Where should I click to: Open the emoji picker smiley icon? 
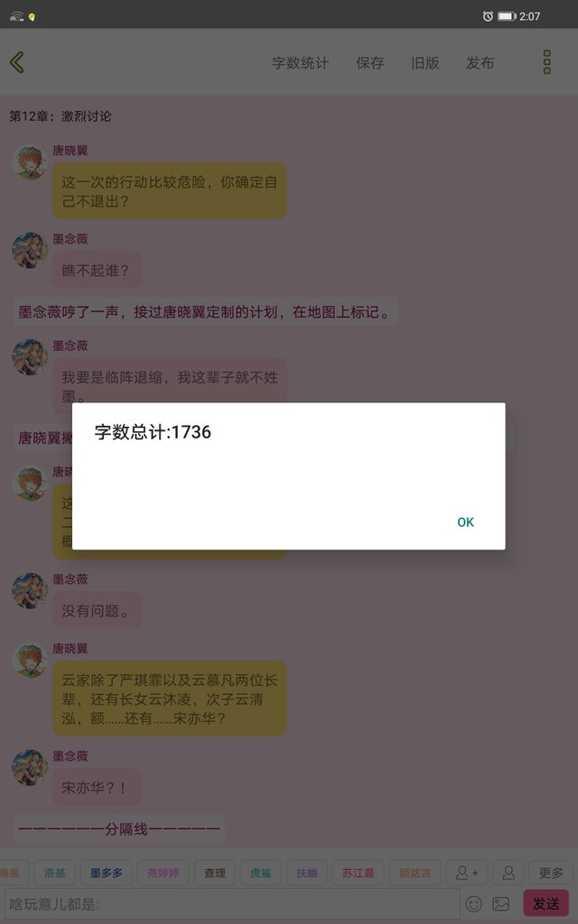pos(473,903)
